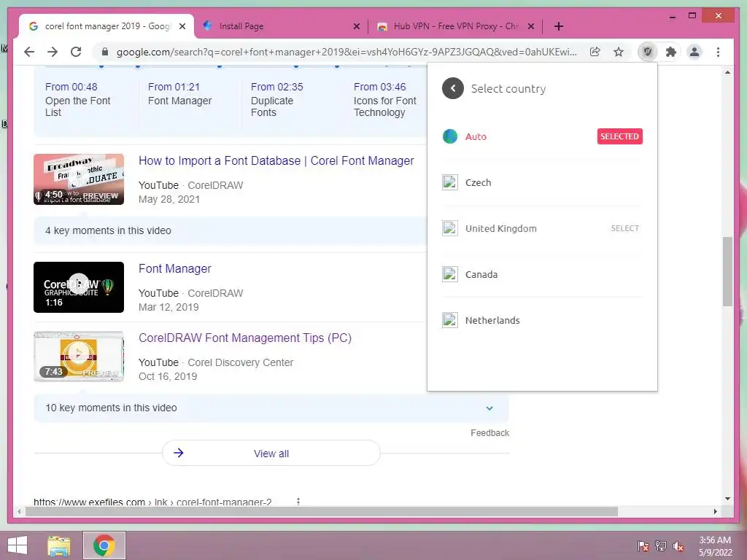Open CorelDRAW Font Management Tips link
Screen dimensions: 747x560
pyautogui.click(x=245, y=338)
